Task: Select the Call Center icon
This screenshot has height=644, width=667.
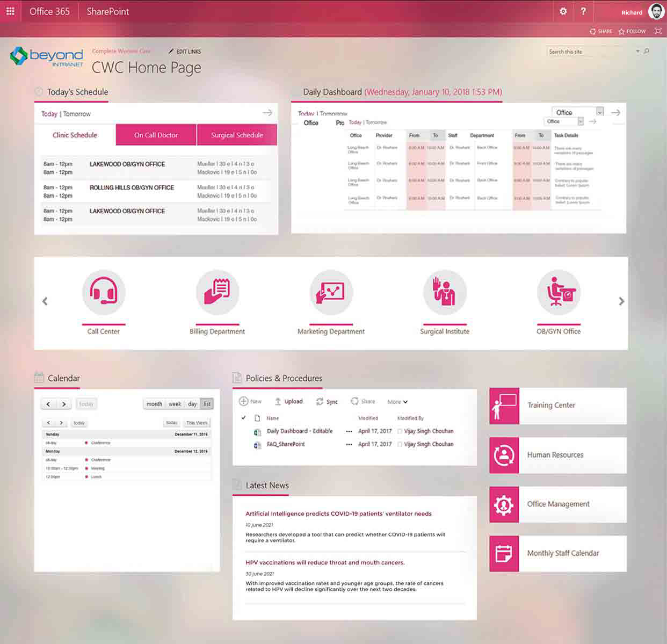Action: coord(104,292)
